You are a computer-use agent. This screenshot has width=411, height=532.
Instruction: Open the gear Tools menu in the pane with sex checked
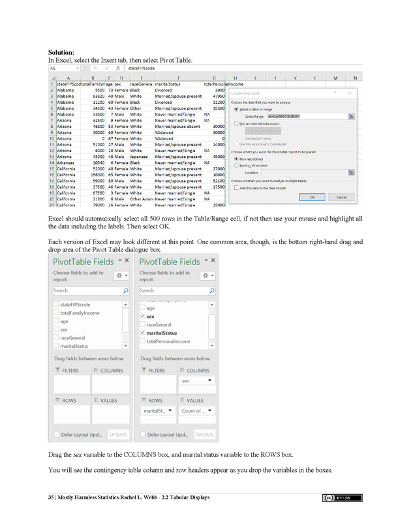click(x=207, y=275)
